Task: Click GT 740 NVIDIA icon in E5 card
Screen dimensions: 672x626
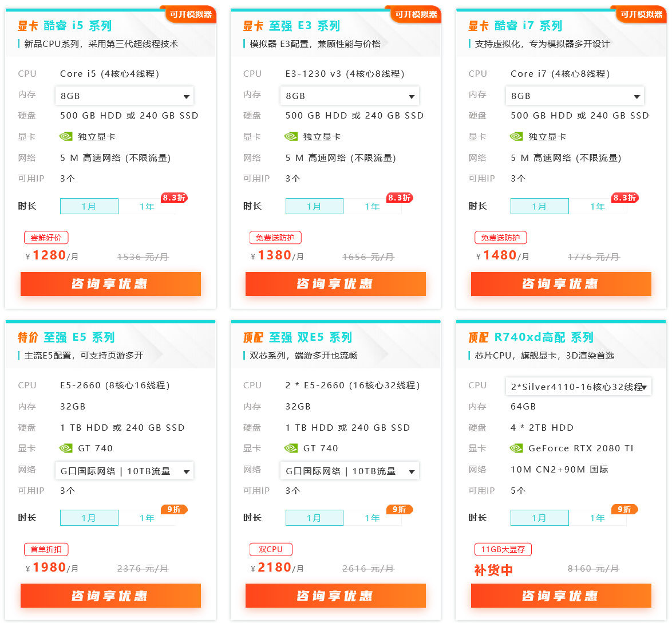Action: (x=66, y=448)
